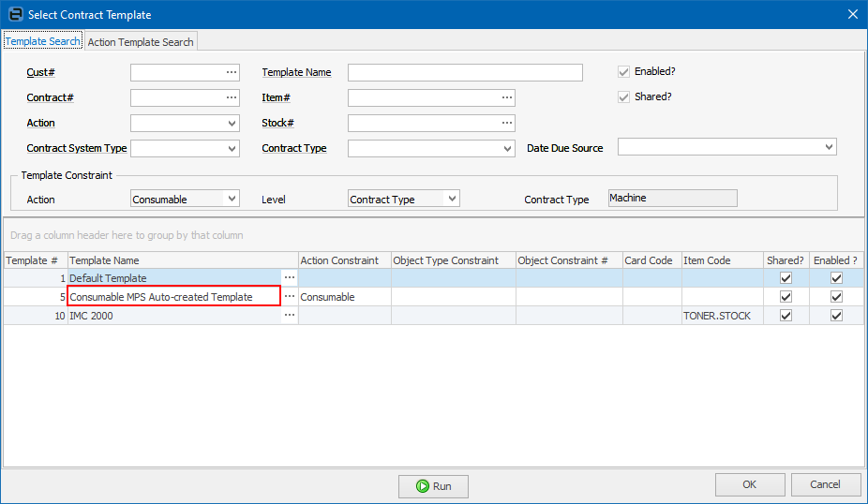The height and width of the screenshot is (504, 868).
Task: Open the Date Due Source dropdown
Action: click(828, 147)
